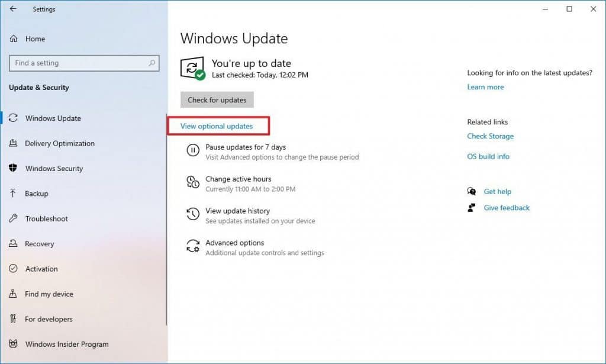Click the back arrow in Settings

[13, 9]
